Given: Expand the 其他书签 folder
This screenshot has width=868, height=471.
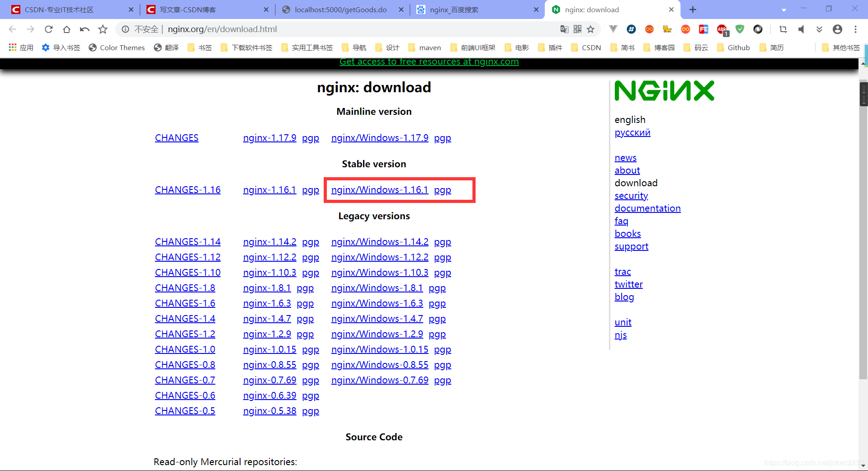Looking at the screenshot, I should coord(841,47).
